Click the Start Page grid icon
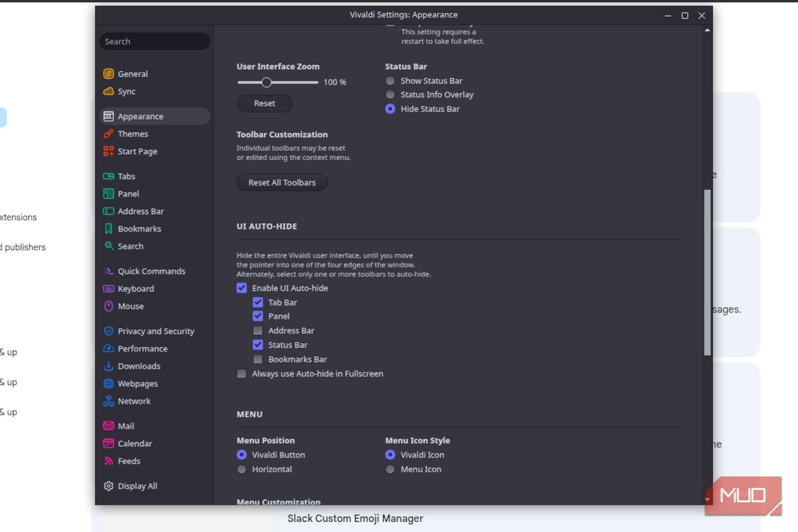 pos(108,151)
